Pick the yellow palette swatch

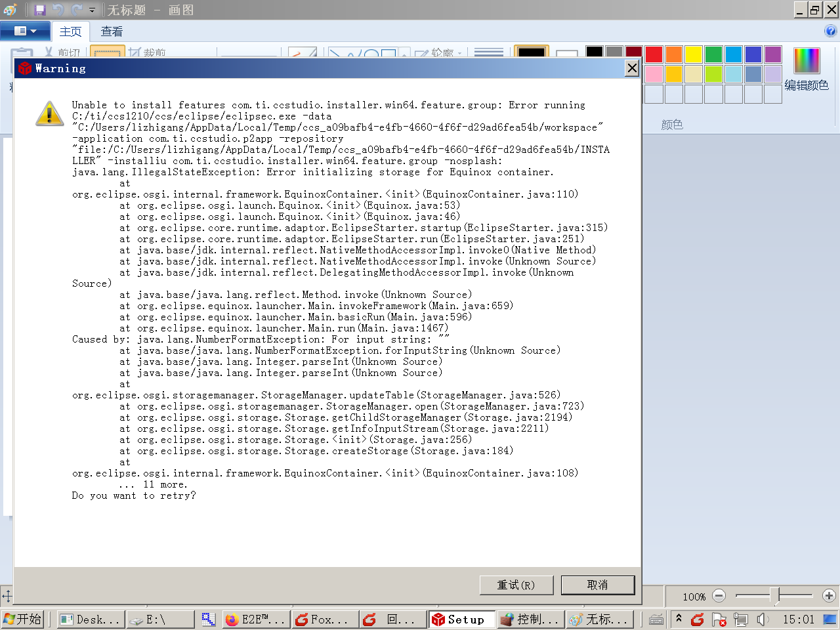coord(694,54)
